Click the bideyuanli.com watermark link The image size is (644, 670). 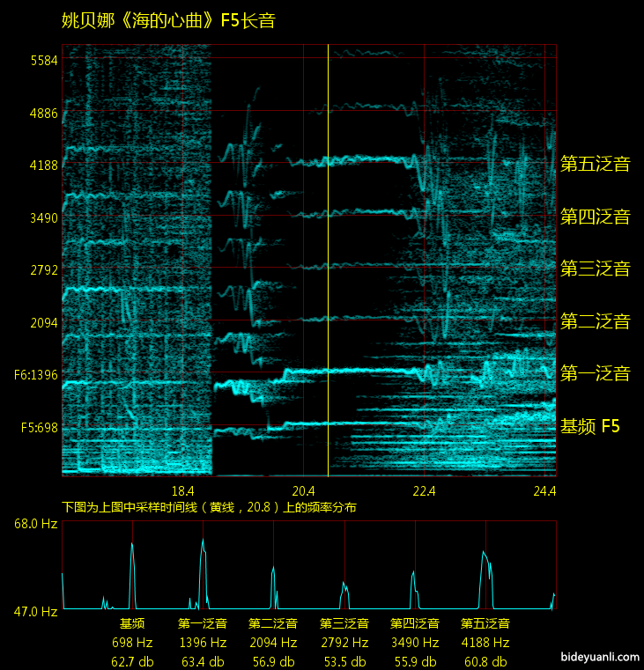click(x=598, y=656)
